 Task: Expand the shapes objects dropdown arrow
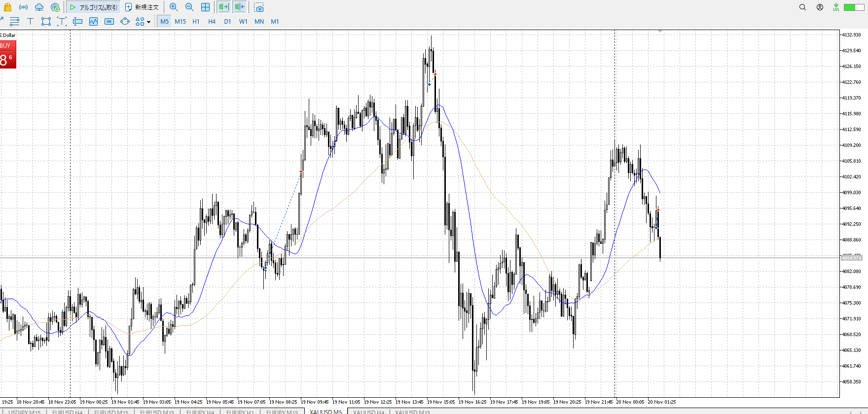click(148, 22)
